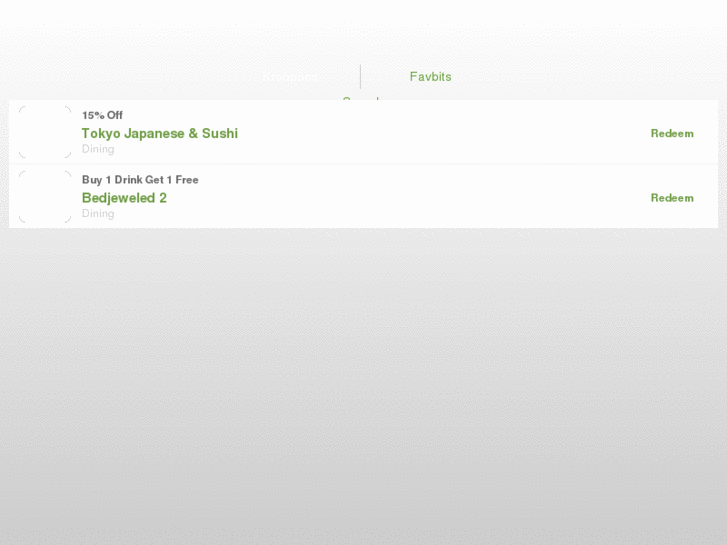Viewport: 727px width, 545px height.
Task: Tap Dining category under Tokyo Japanese & Sushi
Action: 98,149
